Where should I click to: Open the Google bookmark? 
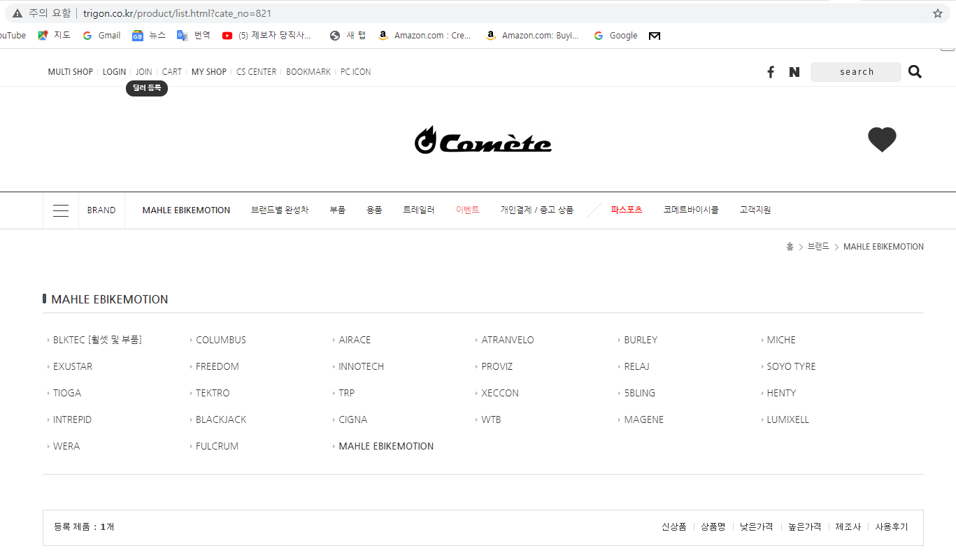click(615, 36)
